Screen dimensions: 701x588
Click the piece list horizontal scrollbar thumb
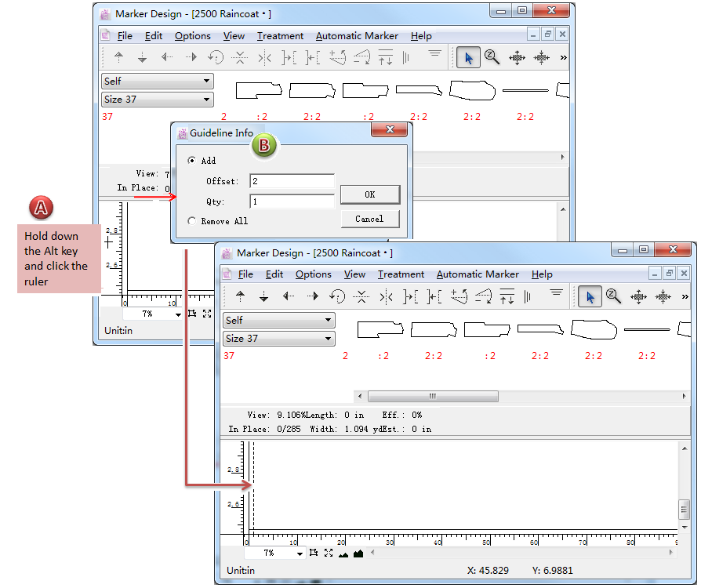[x=431, y=396]
